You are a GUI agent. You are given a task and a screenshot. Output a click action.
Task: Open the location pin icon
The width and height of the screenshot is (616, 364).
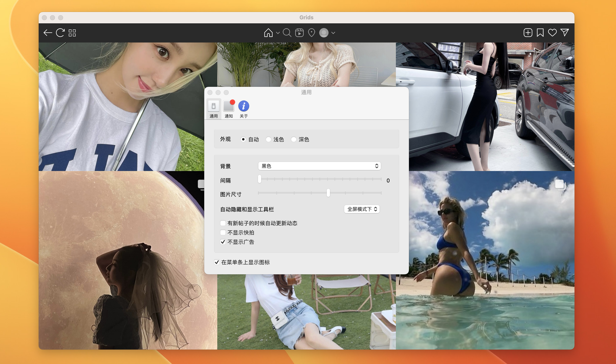pyautogui.click(x=311, y=33)
